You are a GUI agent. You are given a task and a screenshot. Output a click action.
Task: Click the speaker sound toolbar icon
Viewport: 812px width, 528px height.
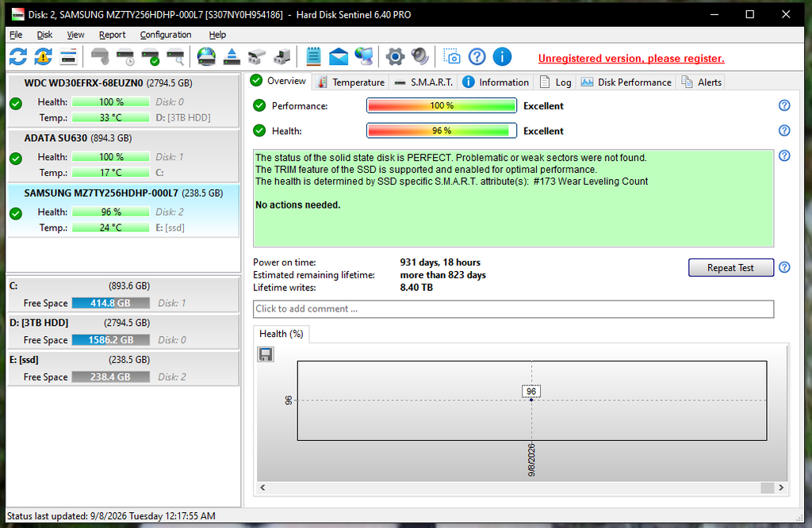(420, 56)
